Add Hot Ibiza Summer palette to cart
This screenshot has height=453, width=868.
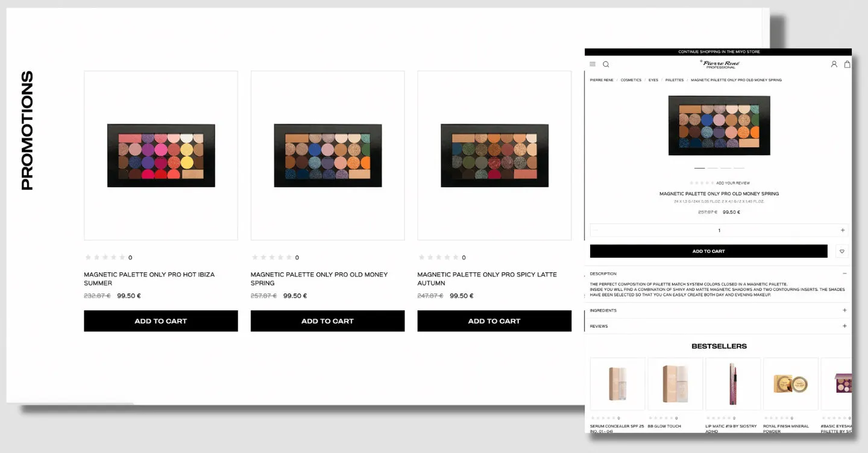click(161, 321)
